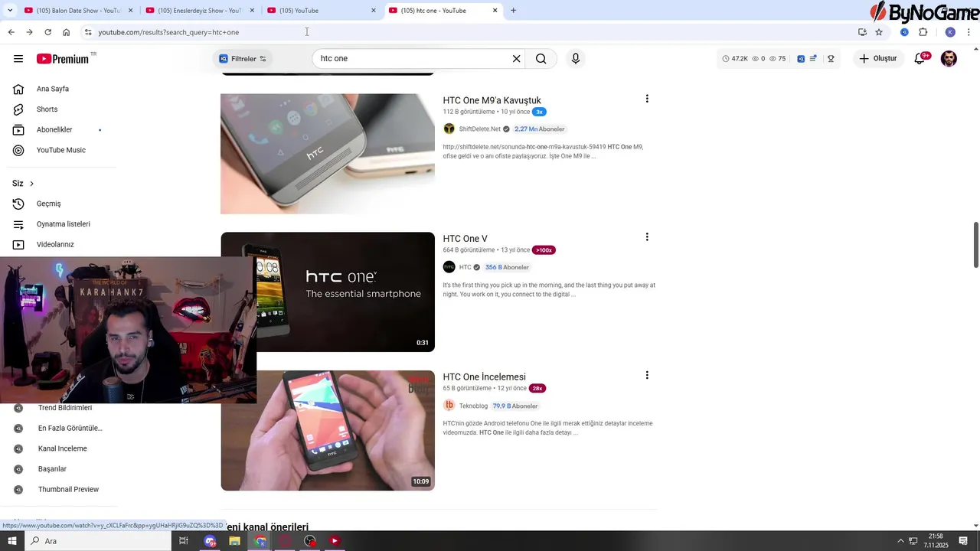Install app icon in address bar
The image size is (980, 551).
click(862, 32)
